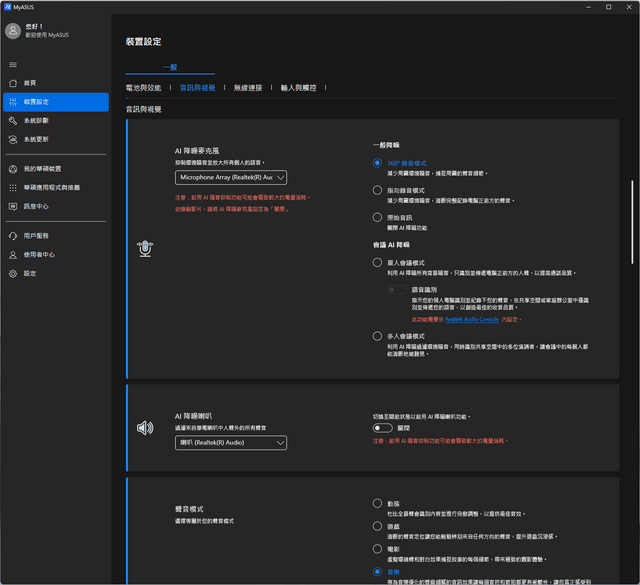Click the 系統診斷 wrench icon
The image size is (640, 585).
[13, 121]
